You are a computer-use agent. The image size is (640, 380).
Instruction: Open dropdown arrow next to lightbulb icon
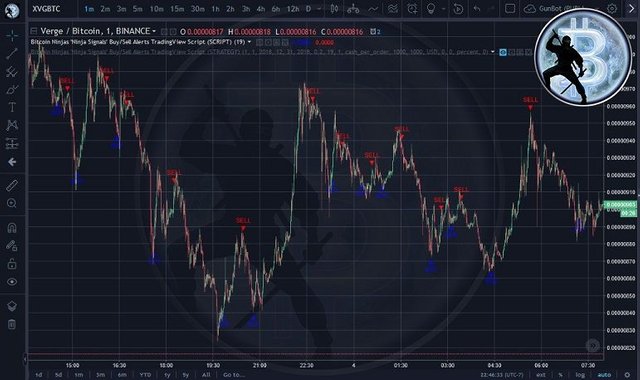[x=443, y=9]
